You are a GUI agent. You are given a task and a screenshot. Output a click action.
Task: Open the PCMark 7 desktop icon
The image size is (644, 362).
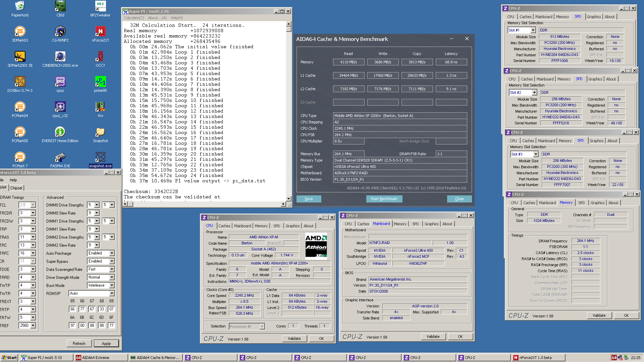pos(20,160)
